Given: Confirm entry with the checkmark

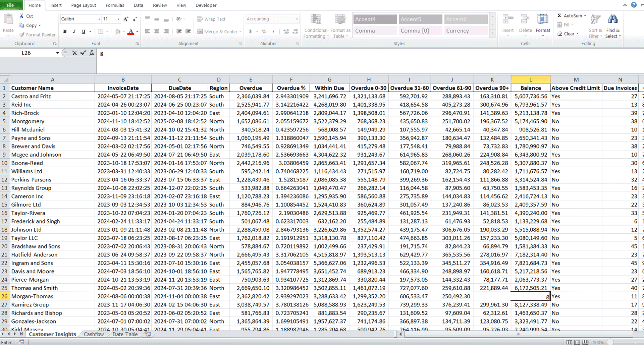Looking at the screenshot, I should pos(83,53).
